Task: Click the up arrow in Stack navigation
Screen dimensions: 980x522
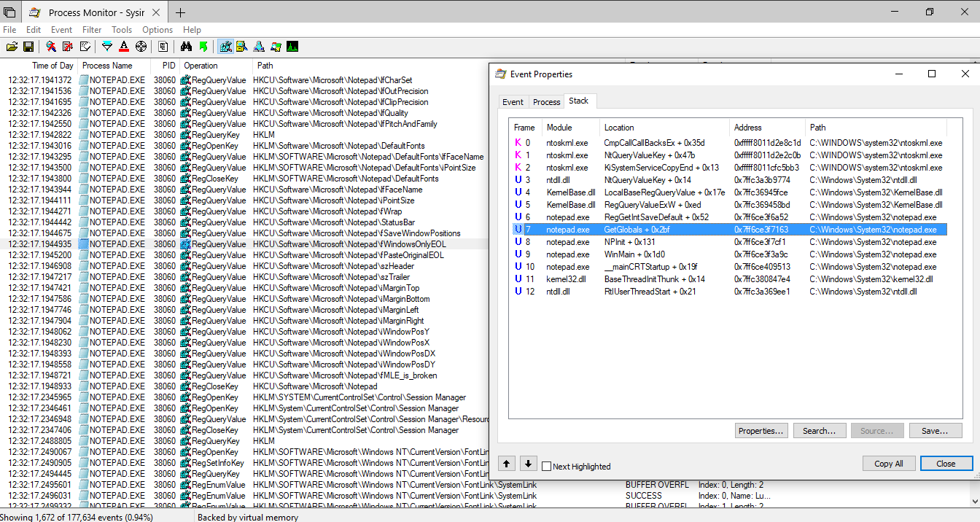Action: [506, 463]
